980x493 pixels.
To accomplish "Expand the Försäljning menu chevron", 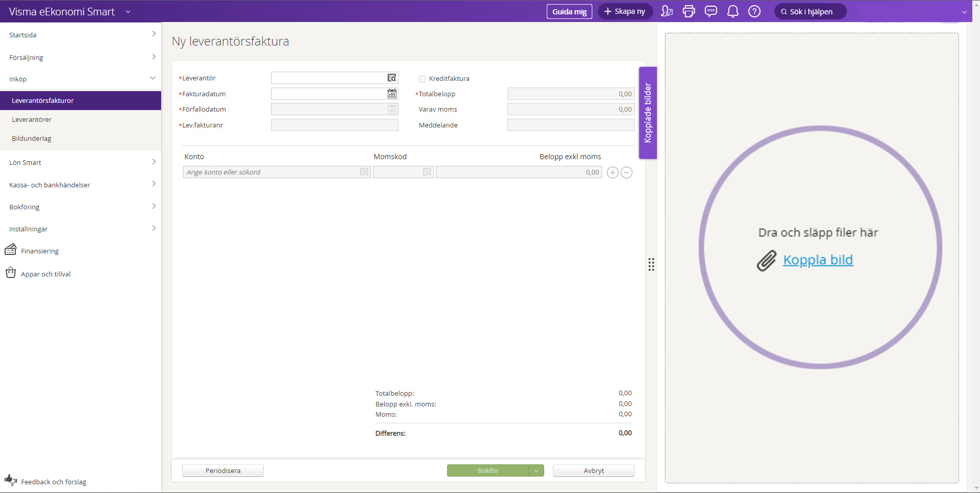I will [153, 56].
